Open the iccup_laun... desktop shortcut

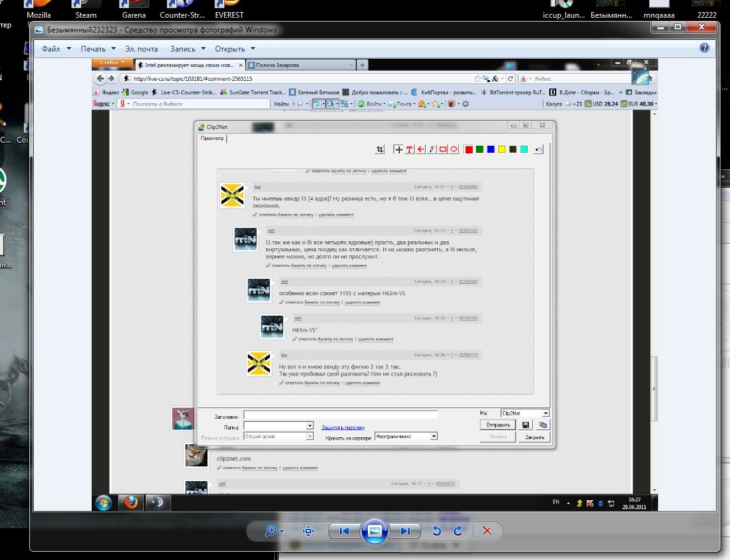[x=563, y=10]
